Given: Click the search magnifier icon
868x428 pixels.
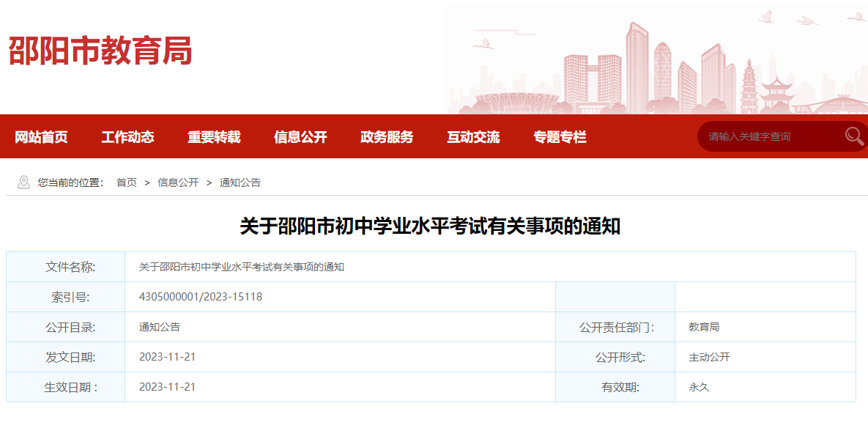Looking at the screenshot, I should (851, 135).
